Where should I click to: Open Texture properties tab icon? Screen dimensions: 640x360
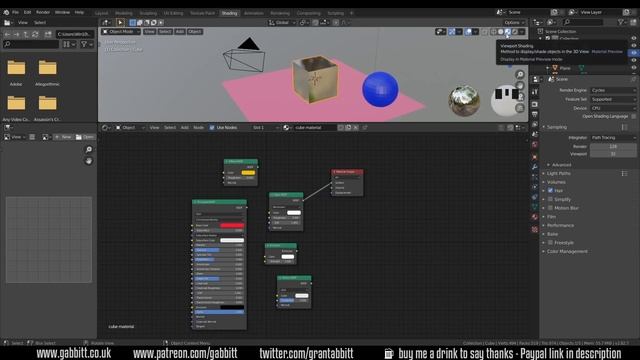(x=535, y=229)
